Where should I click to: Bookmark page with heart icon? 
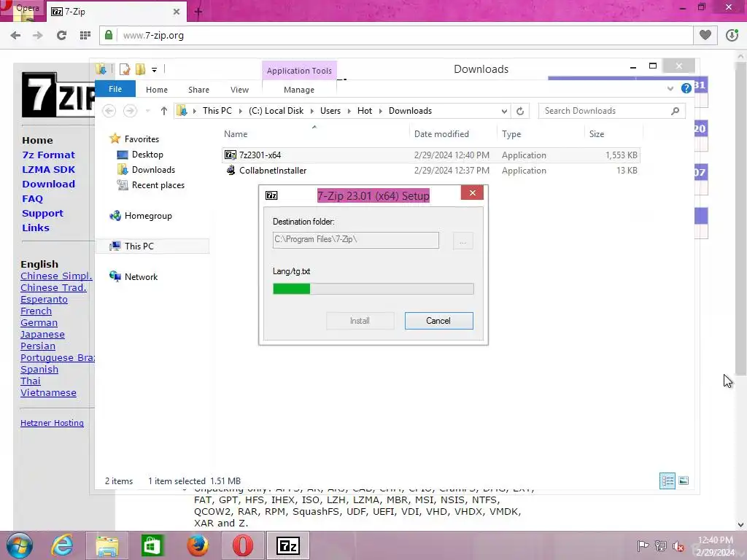[x=705, y=35]
